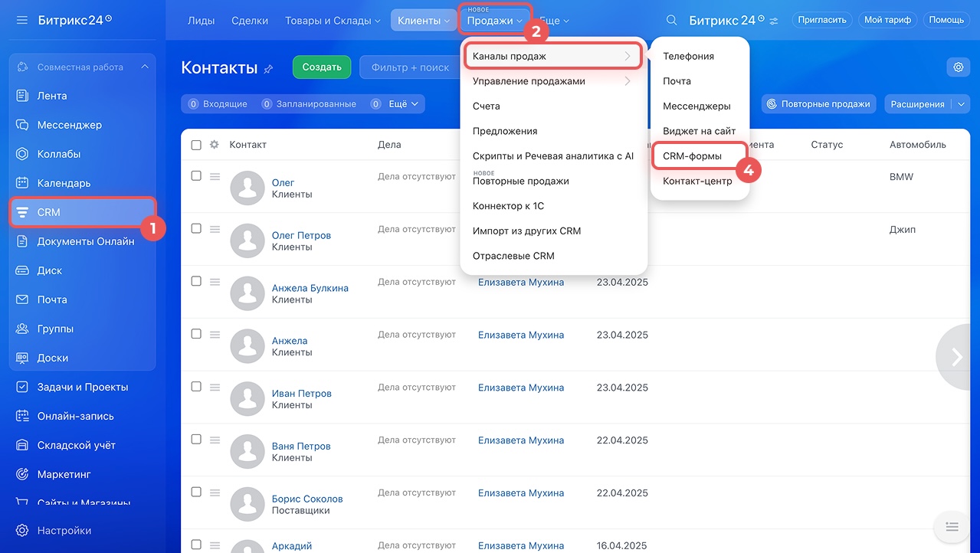Open row actions menu for Олег
Image resolution: width=980 pixels, height=553 pixels.
click(x=215, y=177)
